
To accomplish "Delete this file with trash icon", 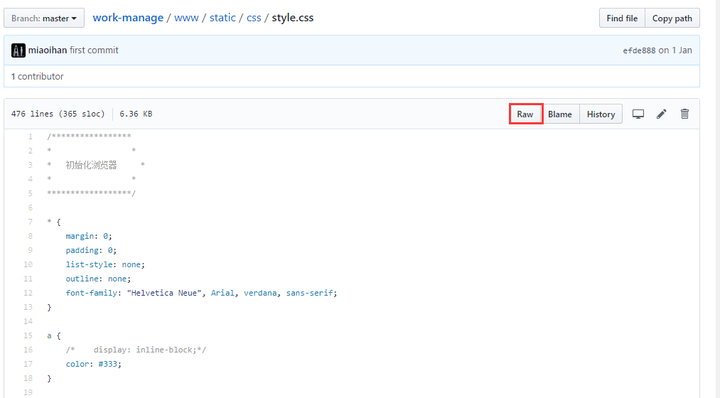I will pyautogui.click(x=685, y=114).
